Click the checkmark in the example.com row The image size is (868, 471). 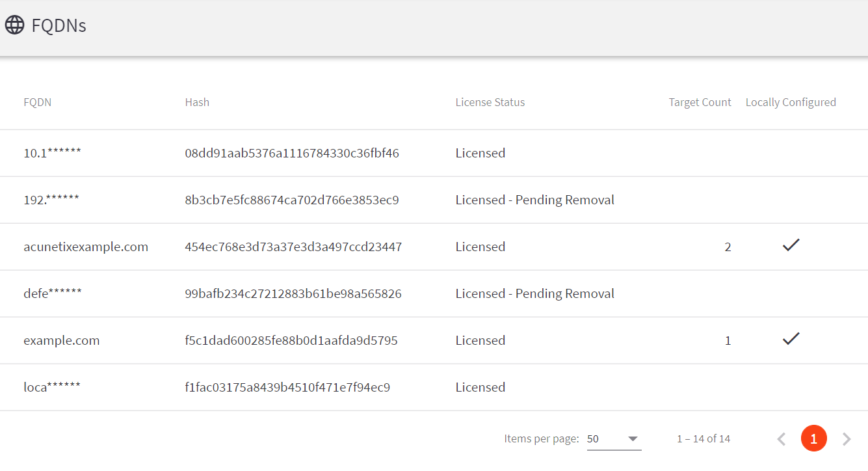pos(791,339)
